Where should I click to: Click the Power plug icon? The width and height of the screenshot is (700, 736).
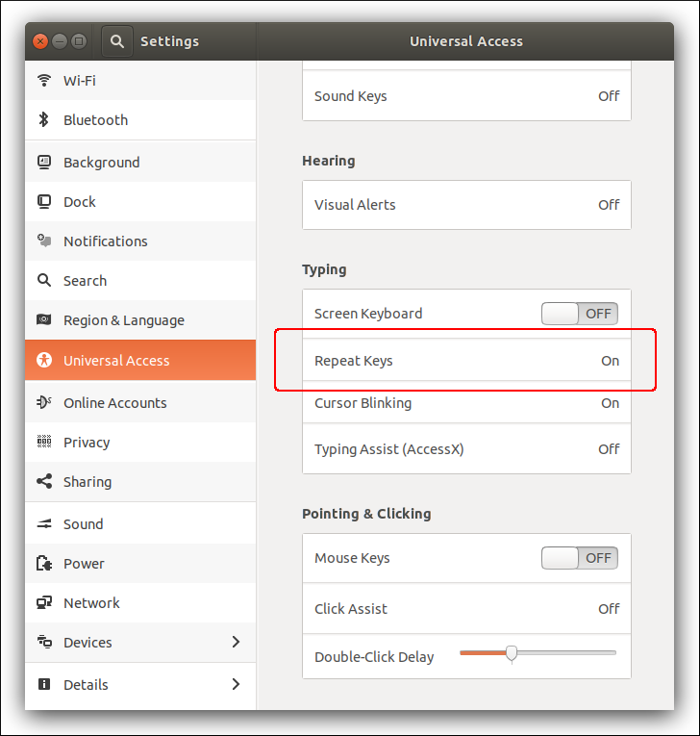(44, 563)
